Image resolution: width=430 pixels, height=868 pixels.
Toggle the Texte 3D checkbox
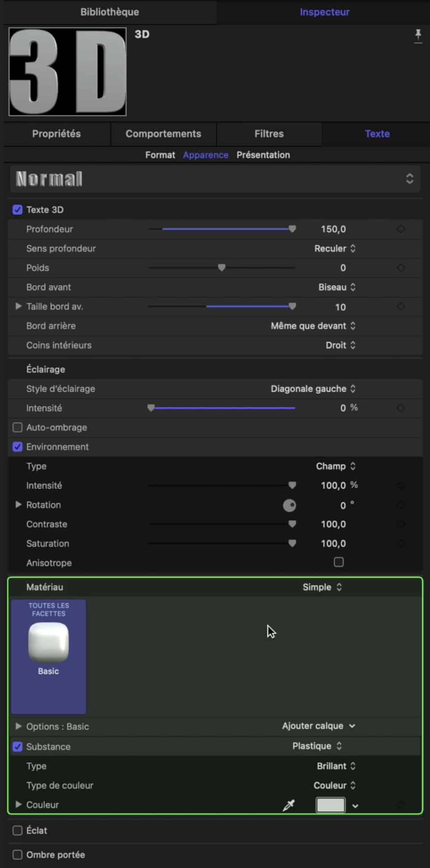tap(17, 209)
